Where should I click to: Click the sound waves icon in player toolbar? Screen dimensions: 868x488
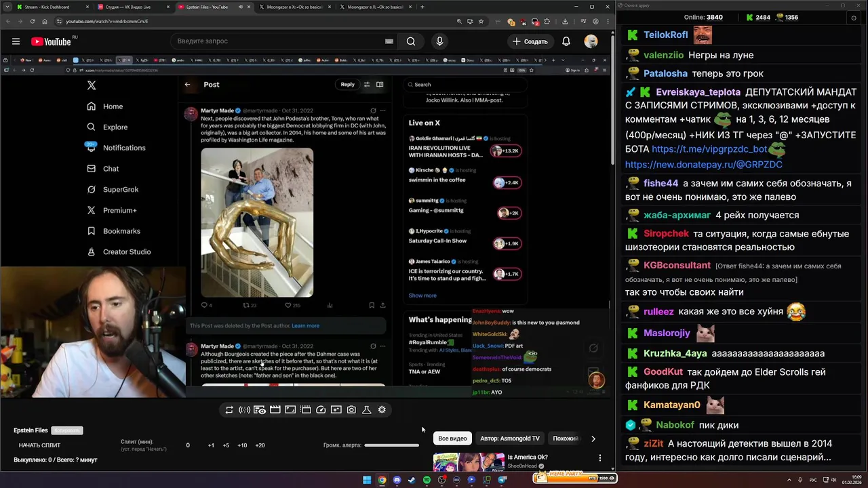(x=244, y=410)
